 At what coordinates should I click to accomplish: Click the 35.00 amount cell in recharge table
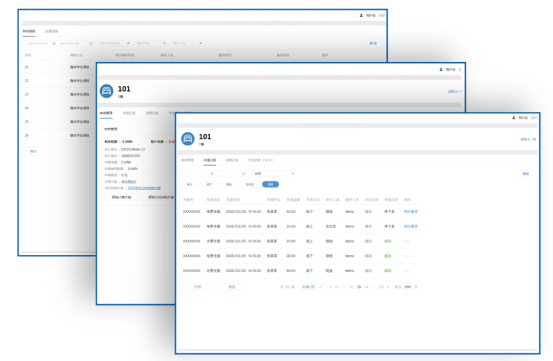click(291, 256)
